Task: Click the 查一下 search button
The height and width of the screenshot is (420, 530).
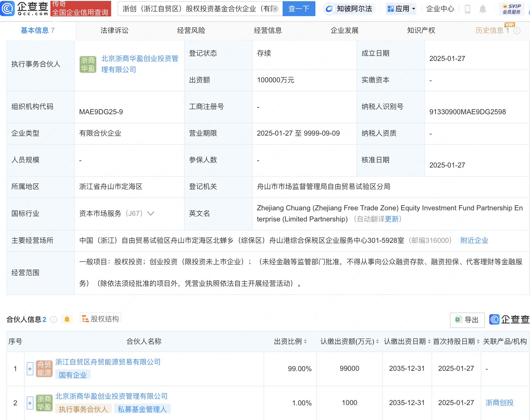Action: tap(298, 8)
